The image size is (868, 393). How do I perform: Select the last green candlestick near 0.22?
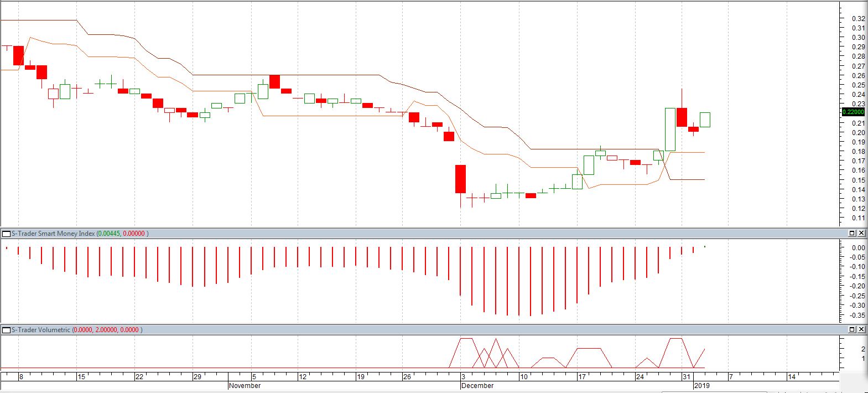(705, 120)
